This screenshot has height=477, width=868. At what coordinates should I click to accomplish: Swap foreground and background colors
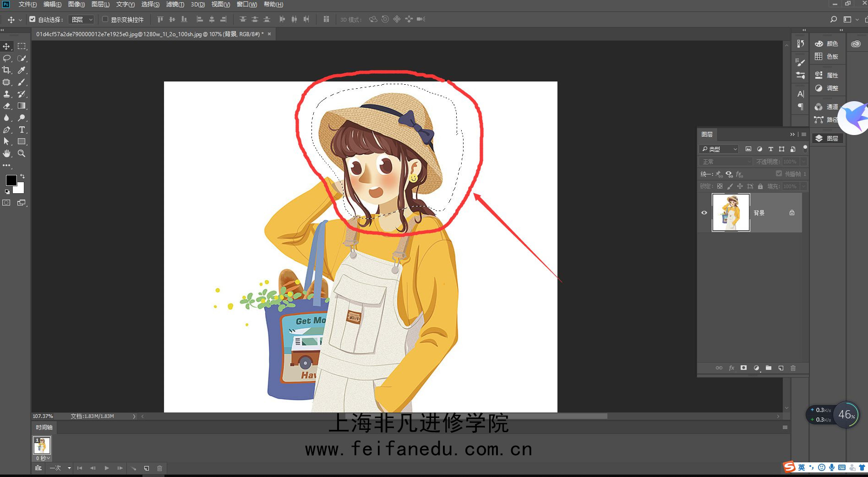tap(22, 176)
